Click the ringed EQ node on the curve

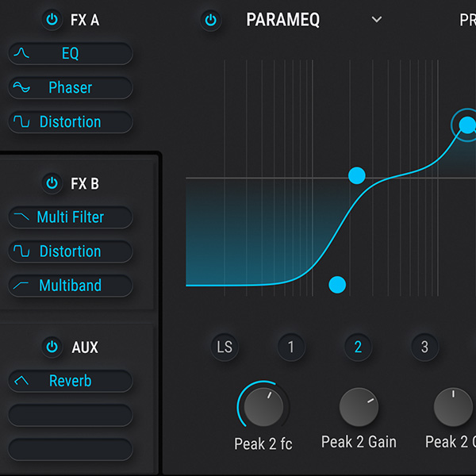click(x=466, y=125)
